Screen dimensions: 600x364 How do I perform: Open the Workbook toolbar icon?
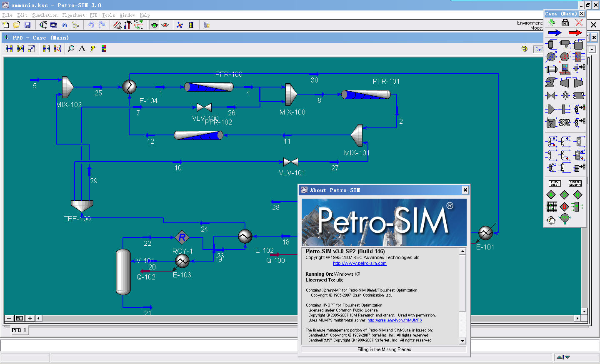pyautogui.click(x=54, y=25)
